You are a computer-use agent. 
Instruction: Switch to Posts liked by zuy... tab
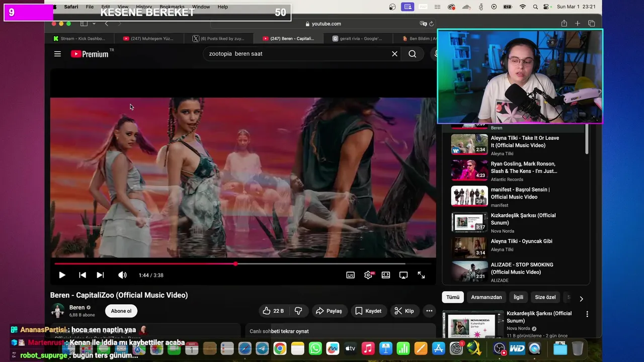pos(219,38)
